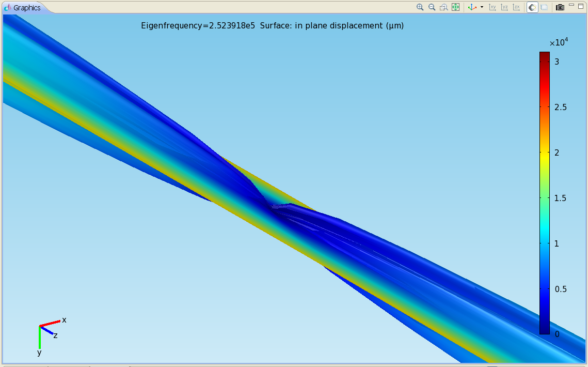Open the view dropdown arrow beside axes icon
Image resolution: width=588 pixels, height=367 pixels.
[482, 7]
